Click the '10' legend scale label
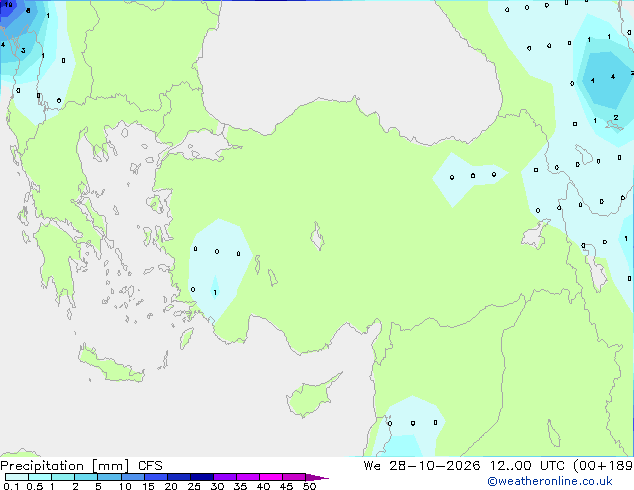Viewport: 634px width, 490px height. tap(125, 486)
